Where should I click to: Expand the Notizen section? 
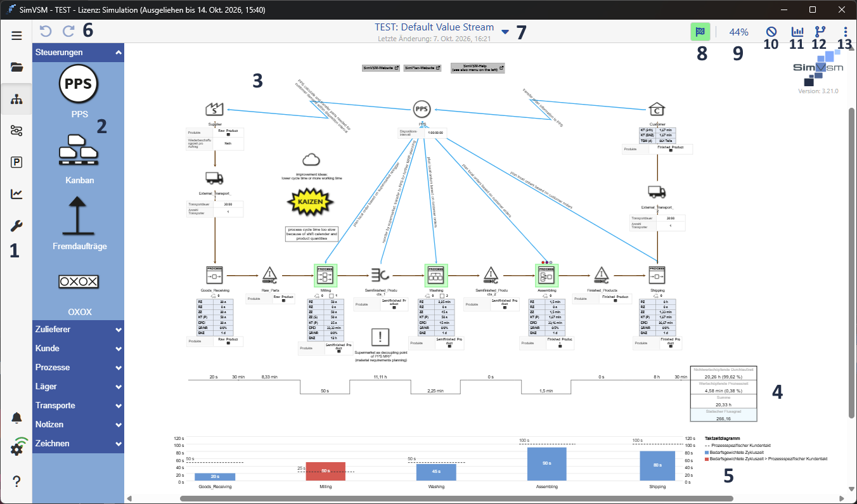pyautogui.click(x=79, y=425)
